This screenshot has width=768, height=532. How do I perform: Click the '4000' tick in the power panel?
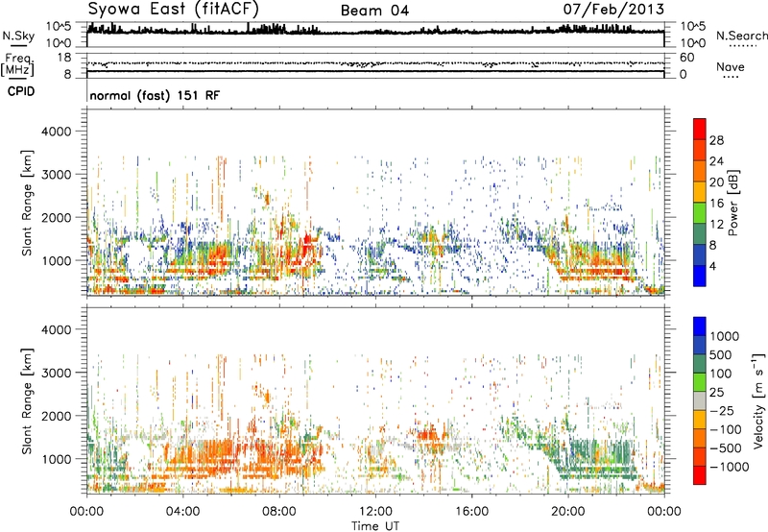point(56,132)
